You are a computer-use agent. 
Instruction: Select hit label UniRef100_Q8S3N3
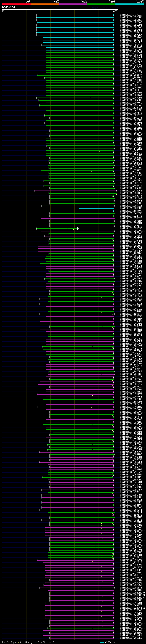point(131,208)
